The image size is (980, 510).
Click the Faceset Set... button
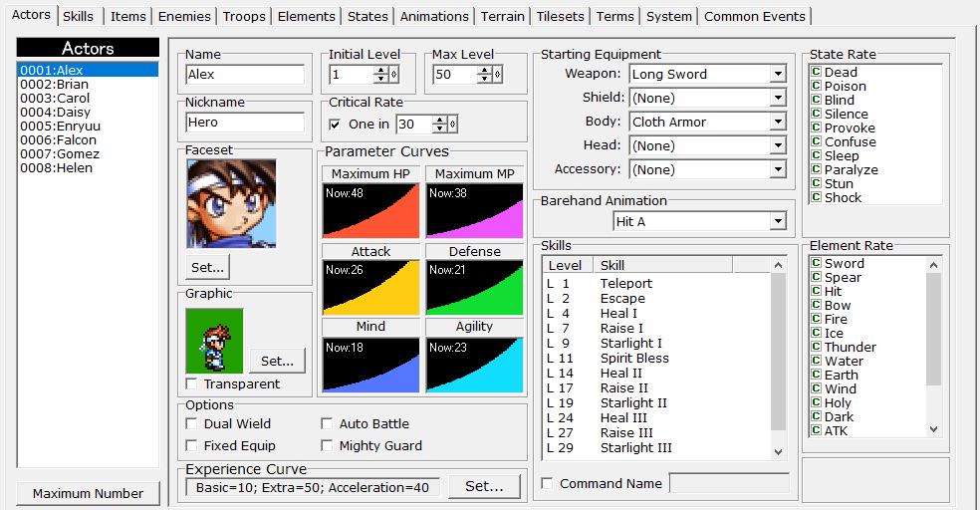(x=207, y=267)
